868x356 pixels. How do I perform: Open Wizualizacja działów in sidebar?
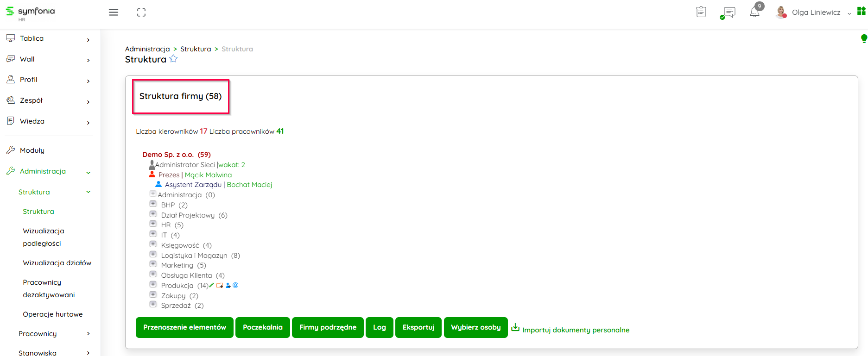[x=57, y=263]
